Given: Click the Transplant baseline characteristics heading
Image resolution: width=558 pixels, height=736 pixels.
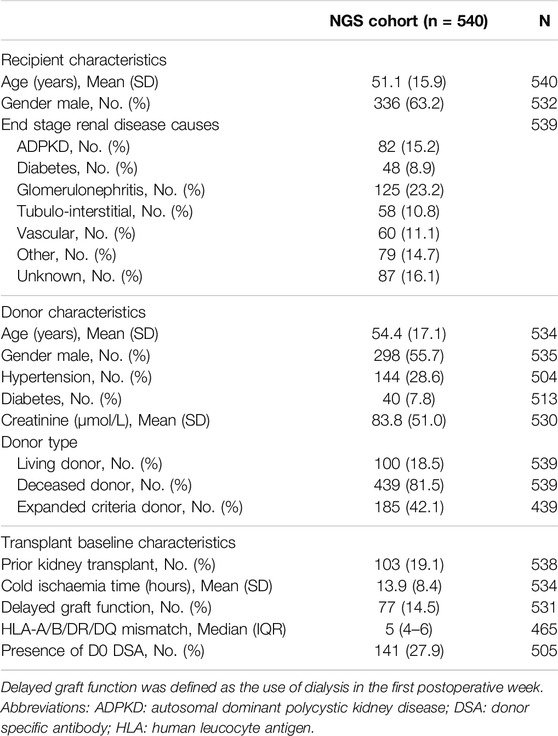Looking at the screenshot, I should coord(118,543).
